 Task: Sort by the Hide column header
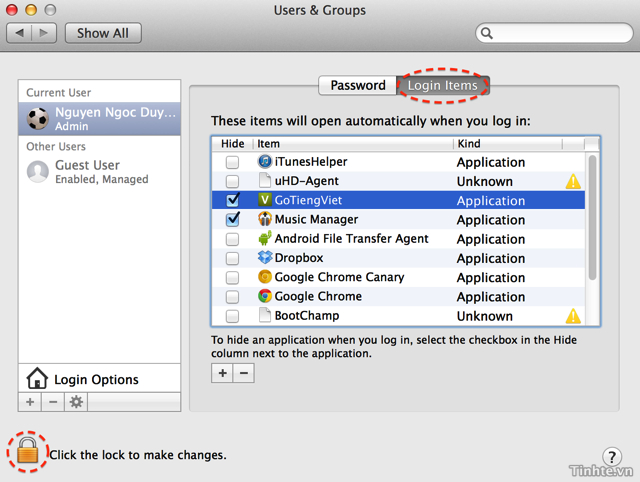233,144
